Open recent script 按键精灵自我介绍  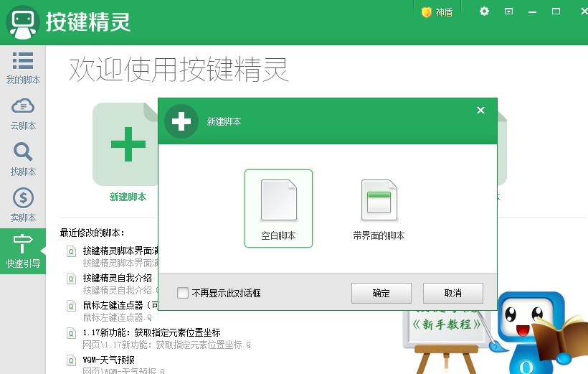point(118,278)
